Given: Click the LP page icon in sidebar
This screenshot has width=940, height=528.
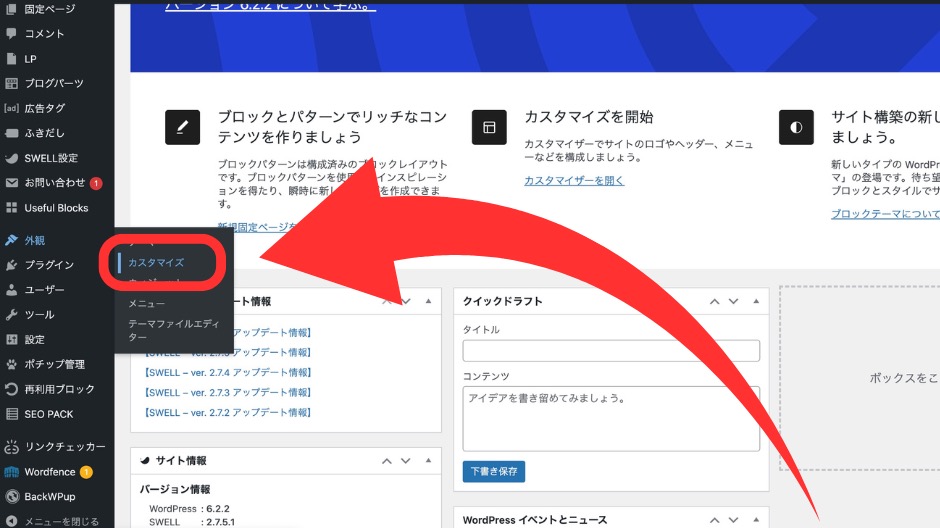Looking at the screenshot, I should (x=11, y=59).
